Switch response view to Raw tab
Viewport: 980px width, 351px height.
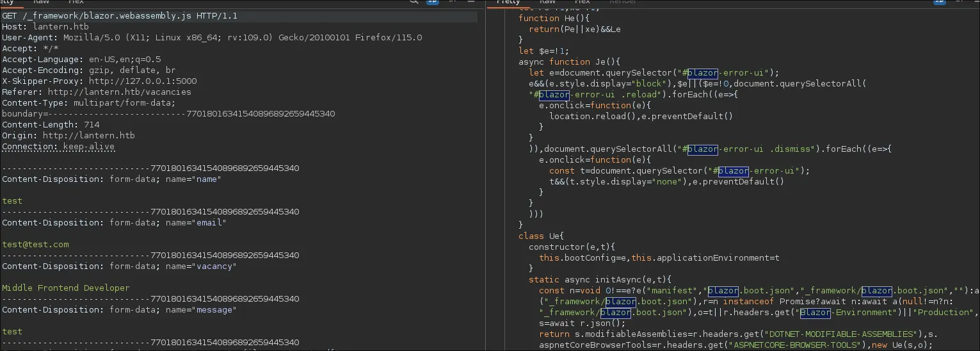coord(547,2)
